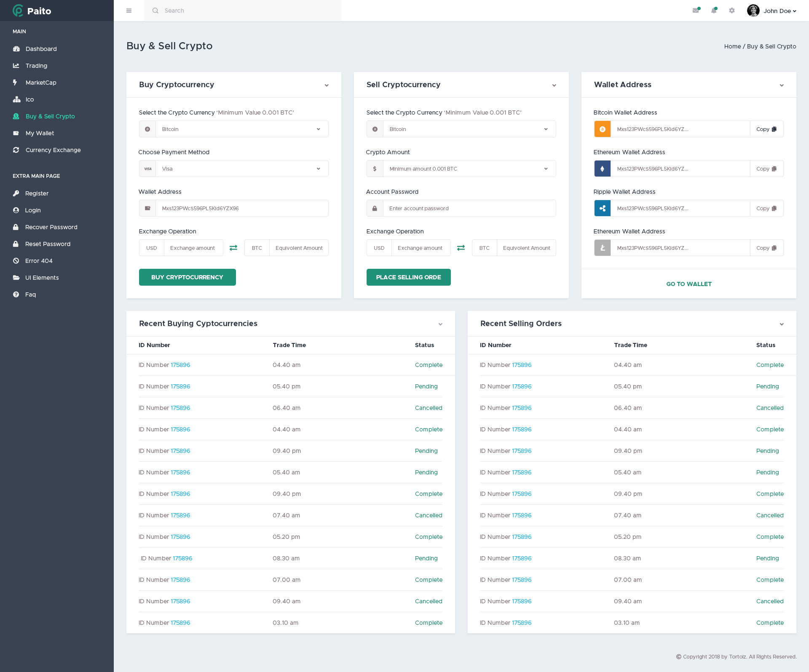
Task: Collapse the Recent Selling Orders panel
Action: click(782, 324)
